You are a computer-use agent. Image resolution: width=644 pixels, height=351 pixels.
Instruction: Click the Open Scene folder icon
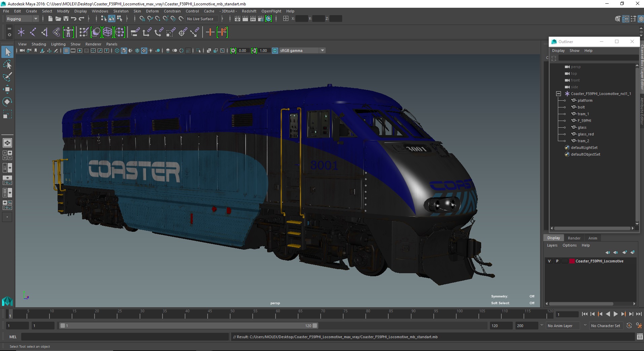pos(58,19)
